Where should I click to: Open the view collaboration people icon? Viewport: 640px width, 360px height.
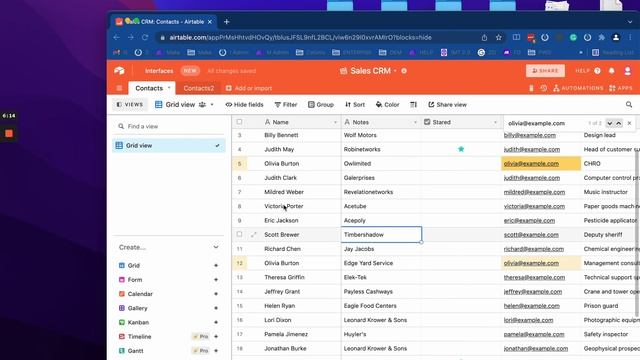pyautogui.click(x=202, y=105)
